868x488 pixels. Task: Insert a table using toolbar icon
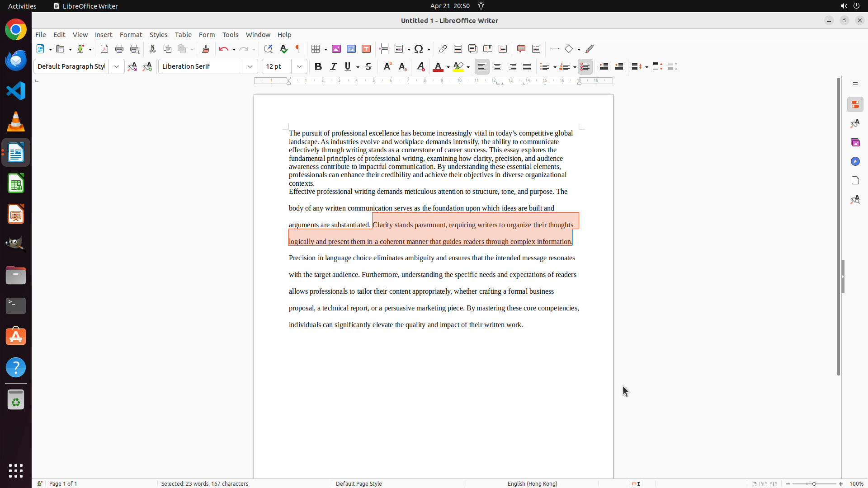coord(316,49)
